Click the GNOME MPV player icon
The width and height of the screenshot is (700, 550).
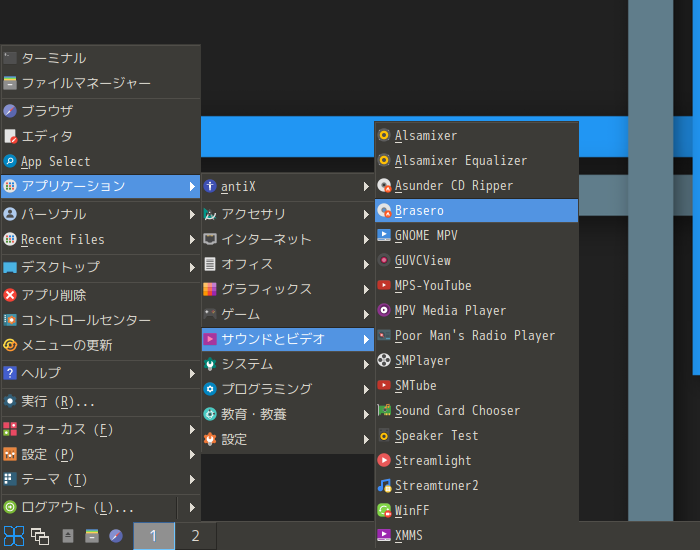click(384, 235)
